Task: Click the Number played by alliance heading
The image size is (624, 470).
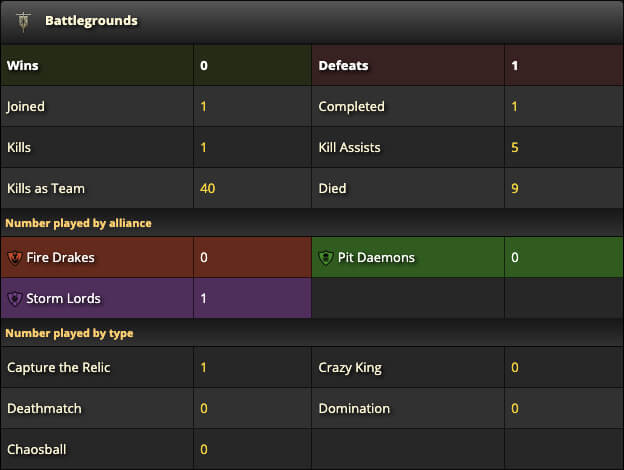Action: click(78, 223)
